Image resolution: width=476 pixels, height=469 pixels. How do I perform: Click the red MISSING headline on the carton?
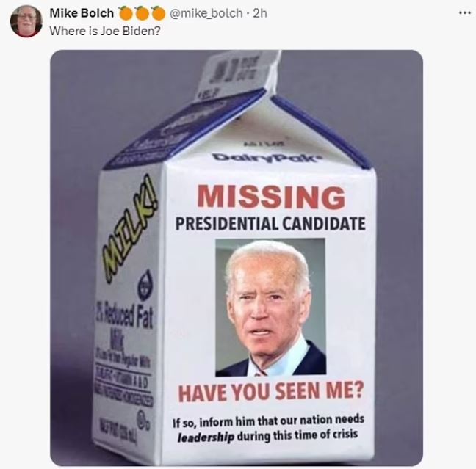271,197
